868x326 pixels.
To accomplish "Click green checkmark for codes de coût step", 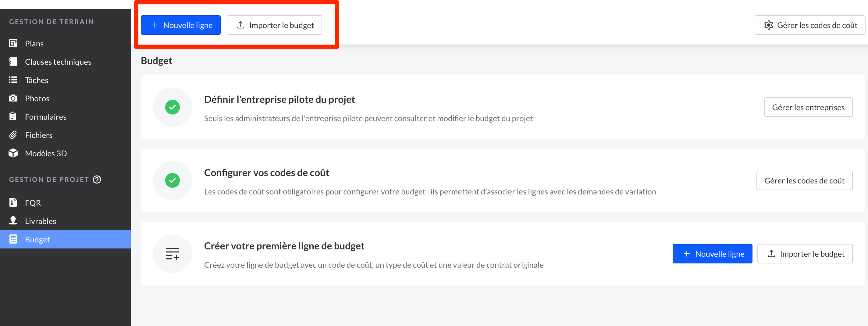I will pos(172,180).
